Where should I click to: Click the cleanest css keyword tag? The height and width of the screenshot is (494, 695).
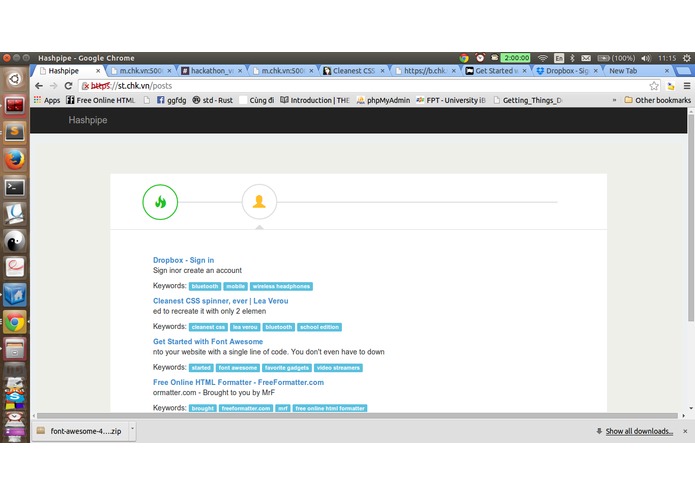coord(208,327)
